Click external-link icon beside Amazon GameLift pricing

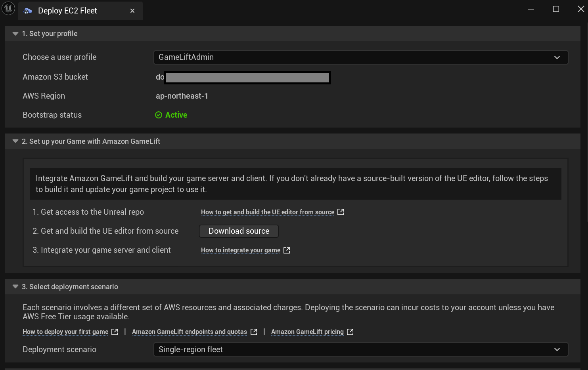pos(350,332)
